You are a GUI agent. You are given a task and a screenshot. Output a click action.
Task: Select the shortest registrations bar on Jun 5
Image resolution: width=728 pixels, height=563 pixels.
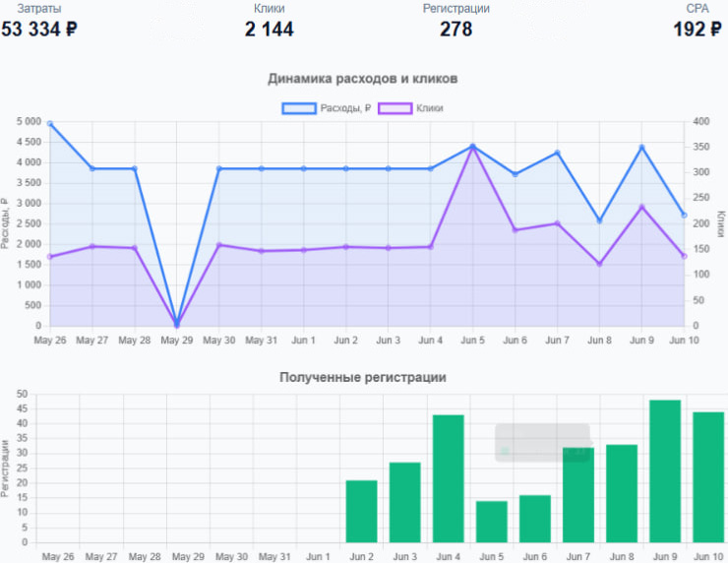pyautogui.click(x=492, y=522)
